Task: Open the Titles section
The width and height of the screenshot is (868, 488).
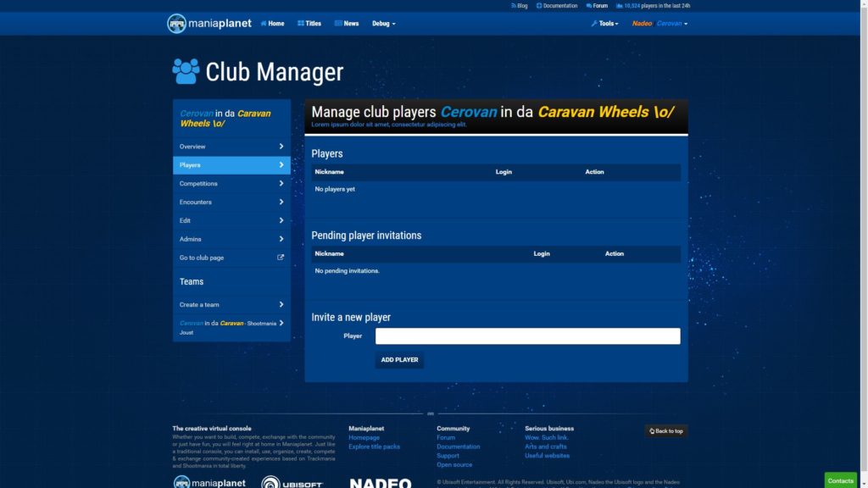Action: click(x=309, y=24)
